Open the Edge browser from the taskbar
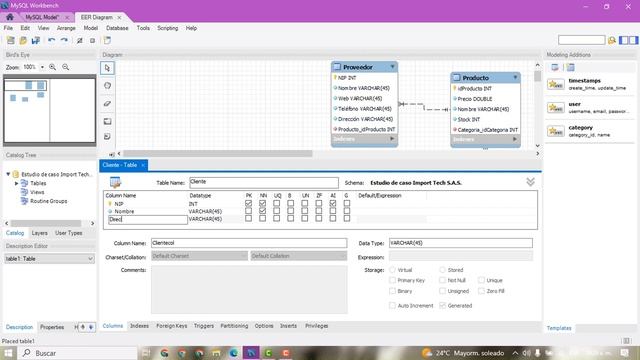640x360 pixels. pos(233,353)
